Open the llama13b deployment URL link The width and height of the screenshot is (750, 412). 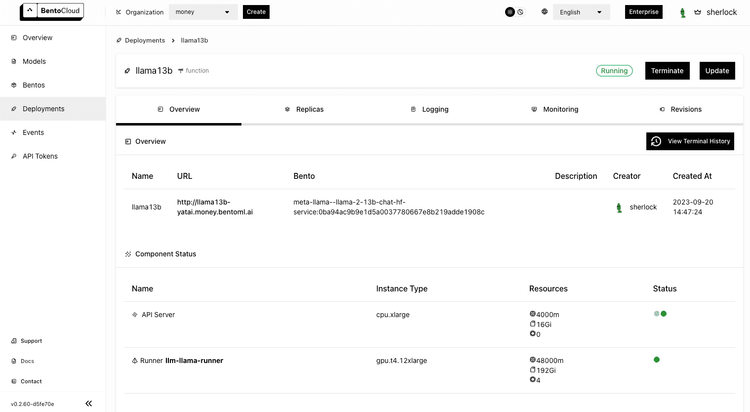click(215, 207)
